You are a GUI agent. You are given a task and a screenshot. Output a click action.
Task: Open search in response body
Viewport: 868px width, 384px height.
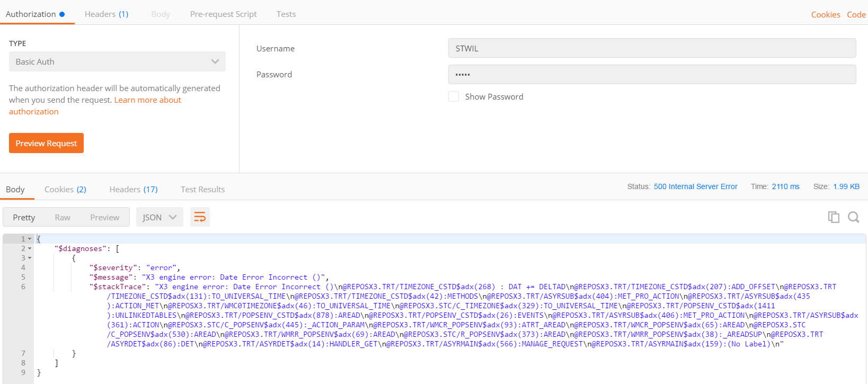click(x=854, y=217)
